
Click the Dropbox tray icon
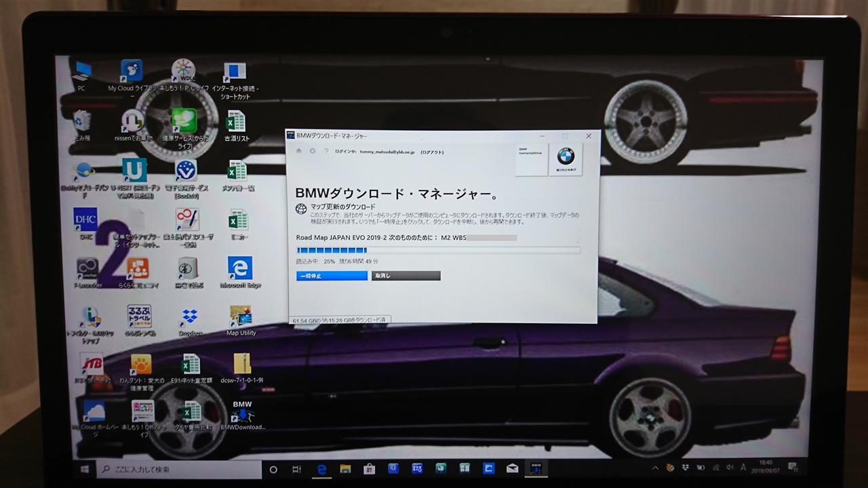click(686, 467)
